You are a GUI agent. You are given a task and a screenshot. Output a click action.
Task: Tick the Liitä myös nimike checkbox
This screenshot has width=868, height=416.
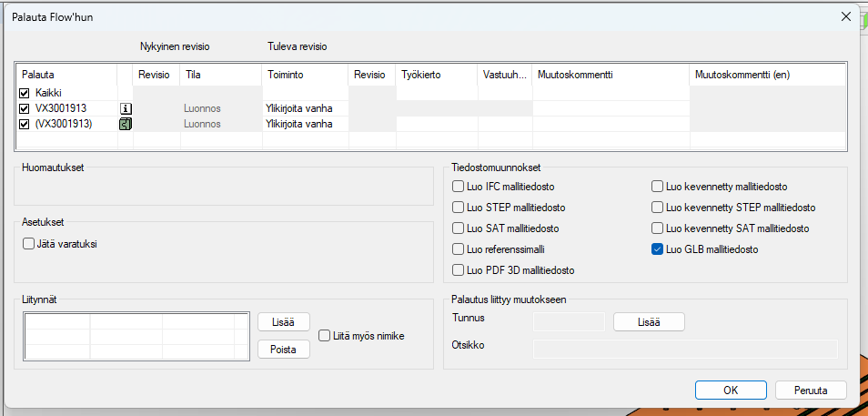click(325, 336)
